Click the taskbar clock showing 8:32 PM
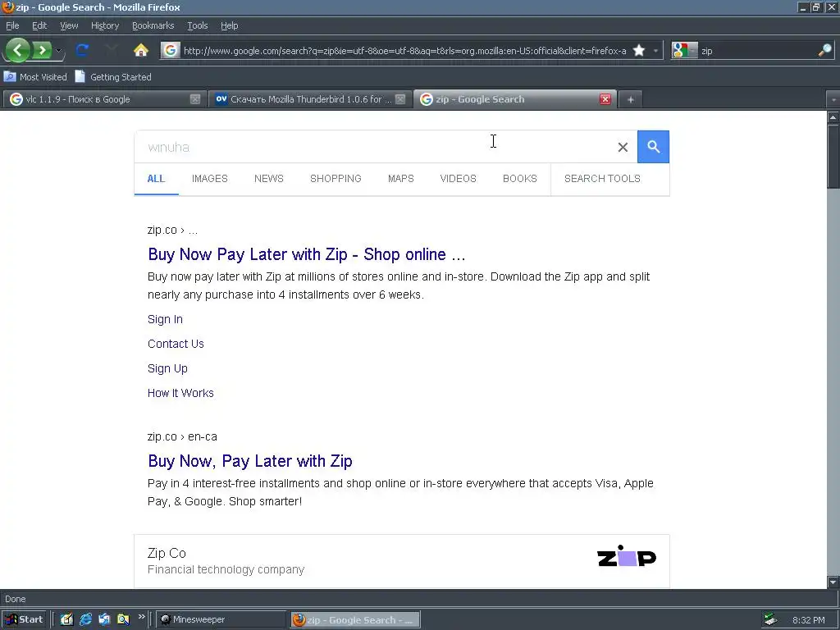 808,620
